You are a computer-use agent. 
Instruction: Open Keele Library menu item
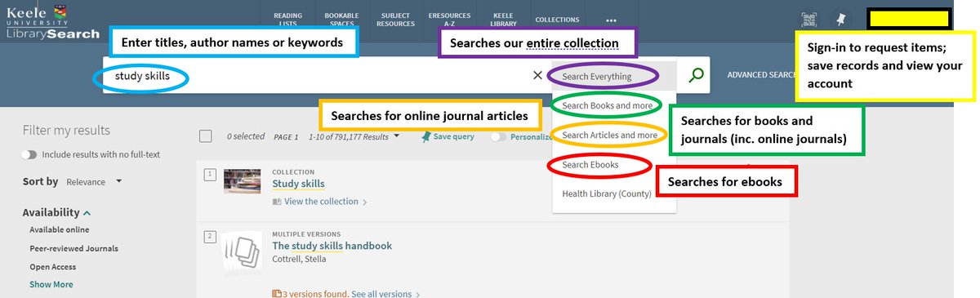[x=504, y=20]
